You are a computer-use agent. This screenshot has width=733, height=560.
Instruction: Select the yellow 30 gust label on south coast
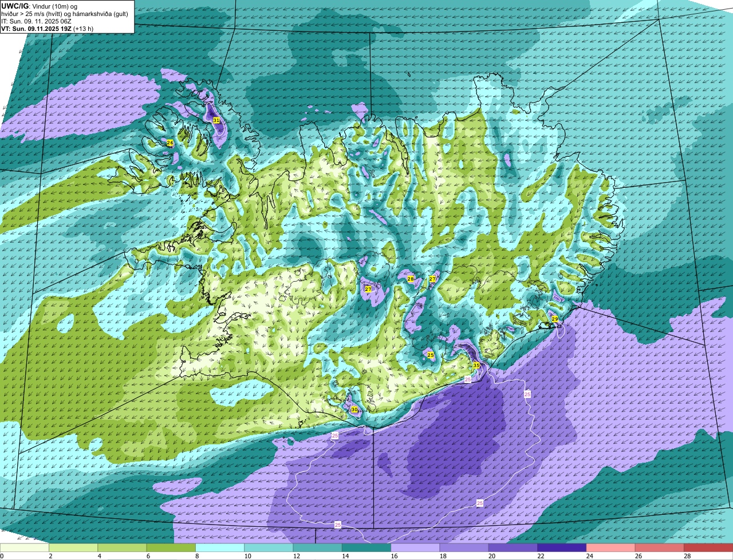click(x=354, y=409)
